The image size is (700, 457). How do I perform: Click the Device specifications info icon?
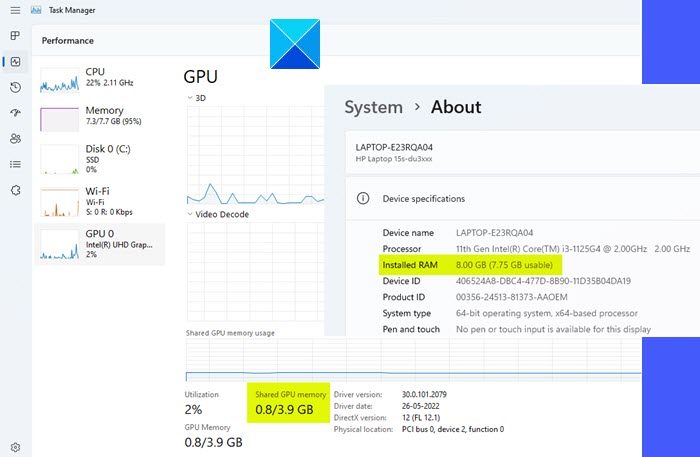(x=364, y=198)
